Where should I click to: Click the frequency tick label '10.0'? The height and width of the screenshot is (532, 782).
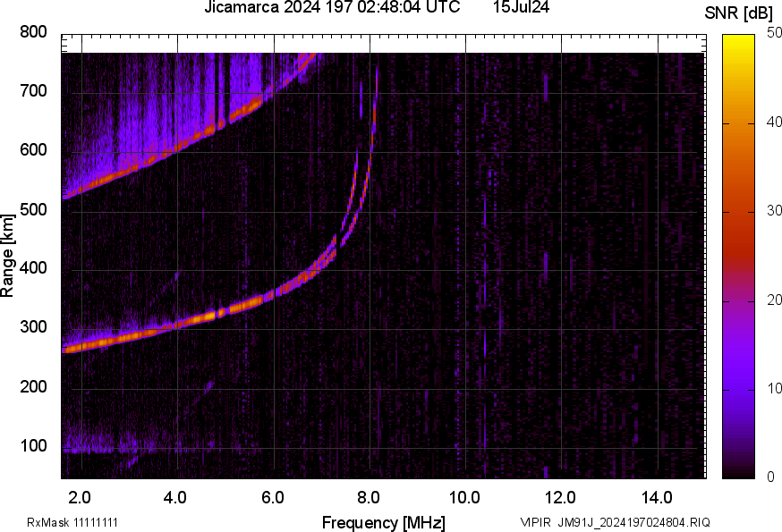[x=464, y=498]
